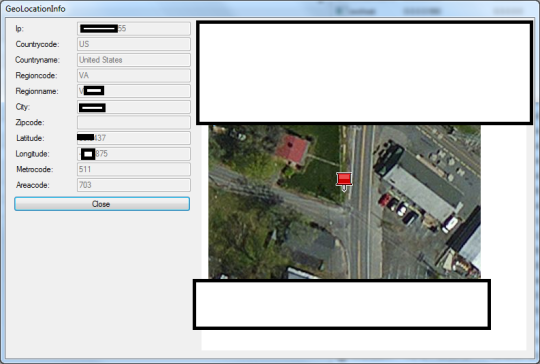Click the Regioncode label

(x=36, y=76)
